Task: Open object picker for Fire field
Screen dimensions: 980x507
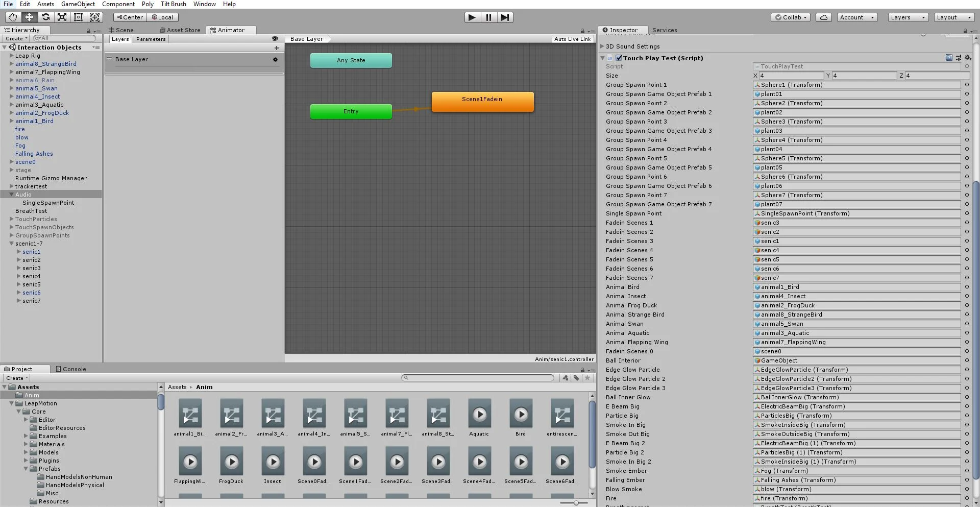Action: click(x=966, y=498)
